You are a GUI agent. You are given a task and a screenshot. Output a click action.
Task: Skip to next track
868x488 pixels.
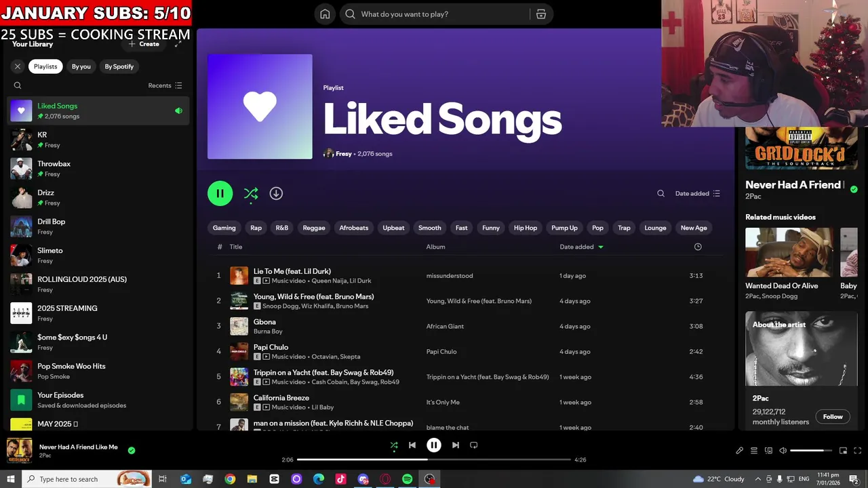click(x=456, y=445)
